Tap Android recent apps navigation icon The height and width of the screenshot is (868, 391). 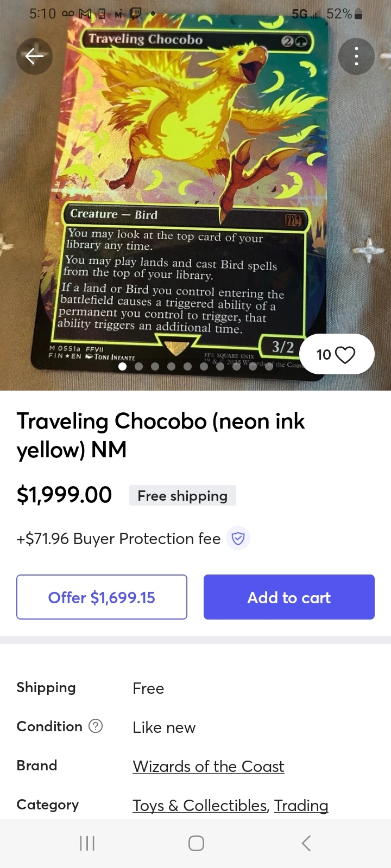point(87,843)
